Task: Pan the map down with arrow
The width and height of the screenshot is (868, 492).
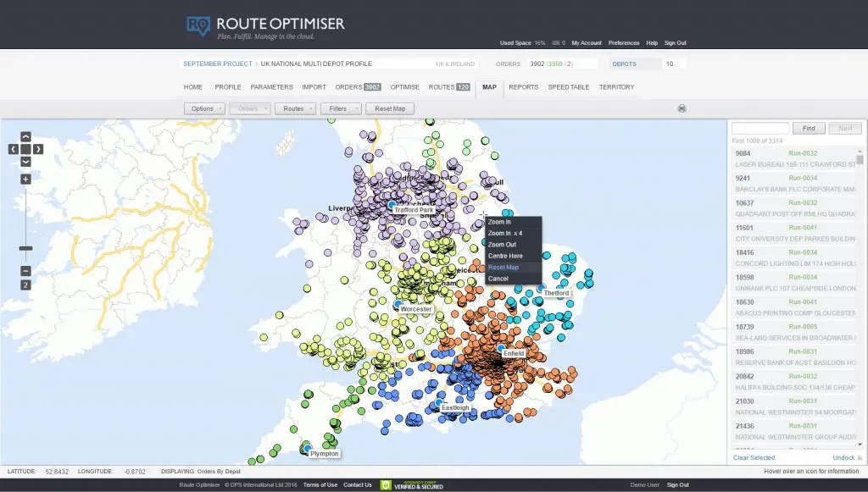Action: (25, 161)
